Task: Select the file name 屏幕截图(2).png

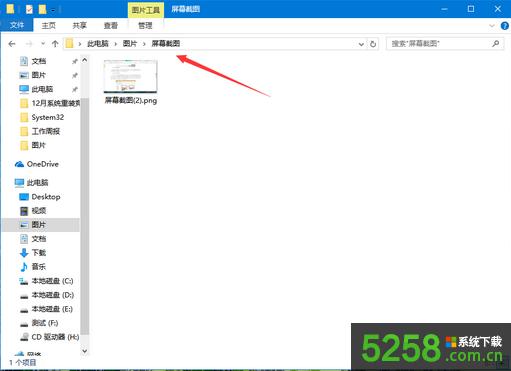Action: [x=131, y=100]
